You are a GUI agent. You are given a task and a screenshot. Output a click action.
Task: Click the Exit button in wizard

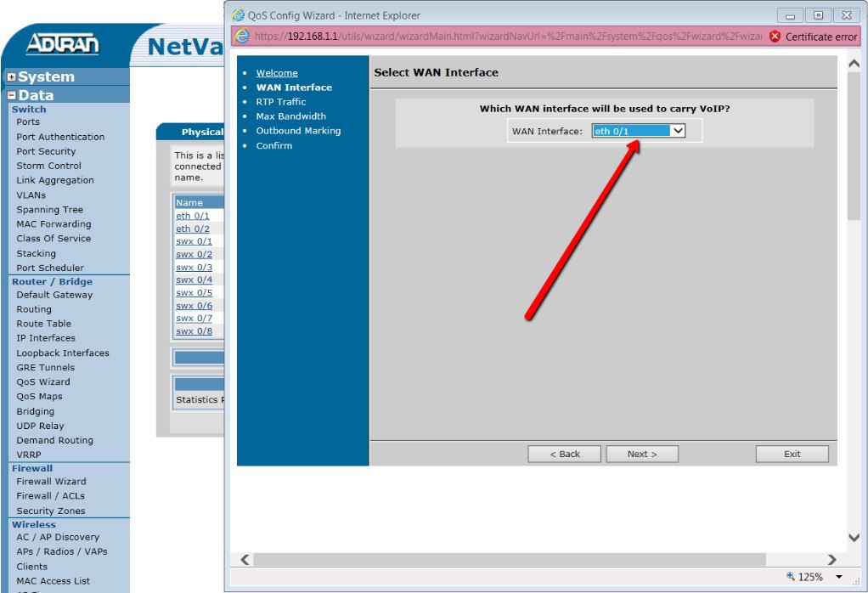point(792,454)
